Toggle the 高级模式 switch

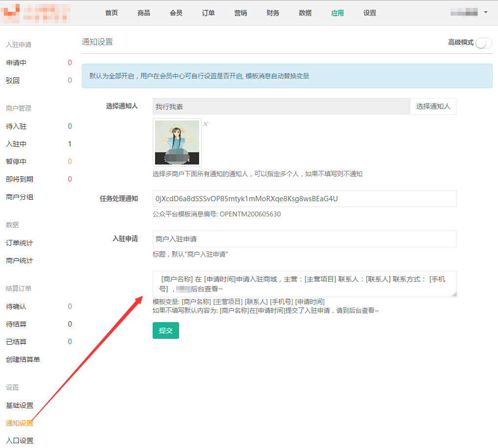tap(483, 43)
